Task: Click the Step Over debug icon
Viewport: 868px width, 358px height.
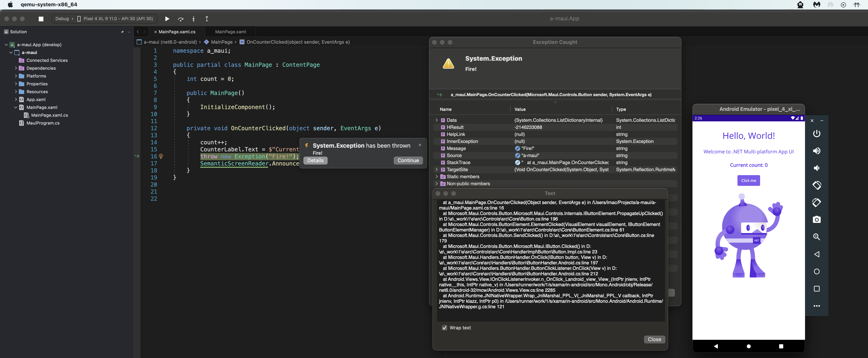Action: (180, 19)
